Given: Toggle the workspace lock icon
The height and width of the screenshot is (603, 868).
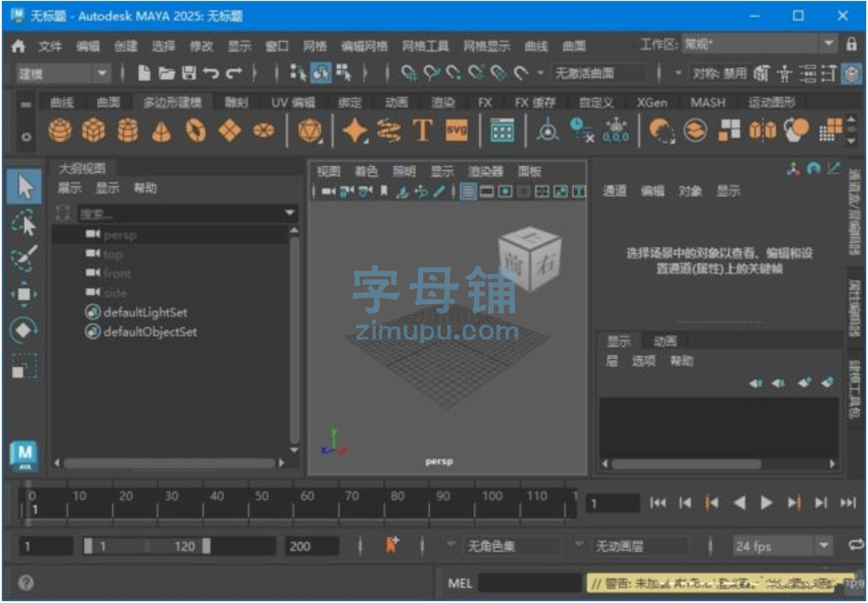Looking at the screenshot, I should (851, 43).
